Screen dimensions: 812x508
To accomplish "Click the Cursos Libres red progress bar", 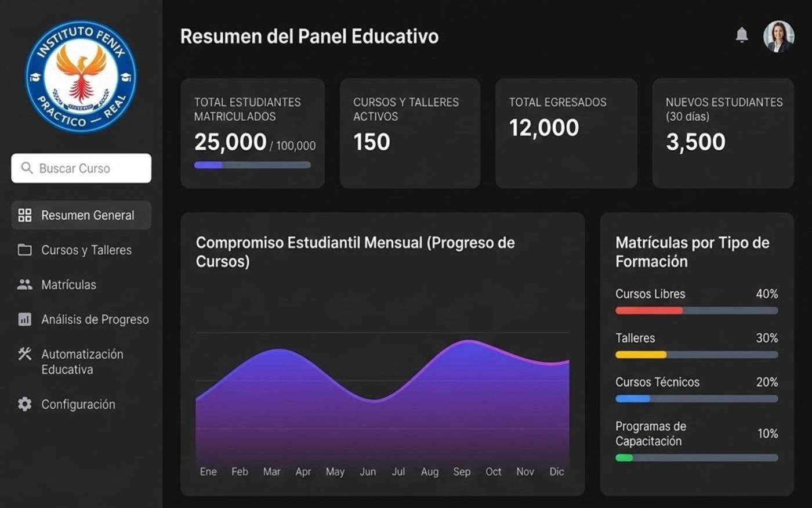I will pos(697,311).
